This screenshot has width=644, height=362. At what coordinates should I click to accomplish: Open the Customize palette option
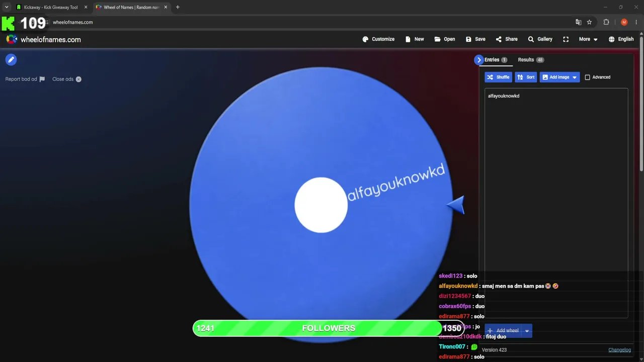pyautogui.click(x=378, y=39)
